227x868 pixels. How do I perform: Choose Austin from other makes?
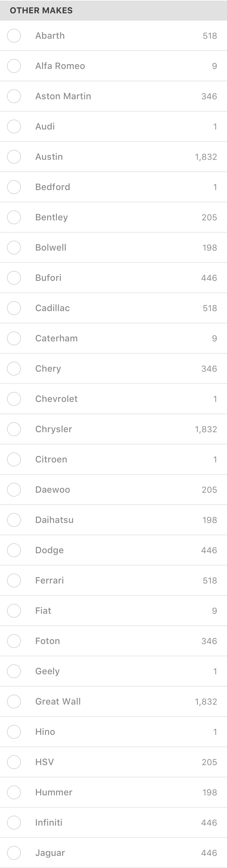click(113, 157)
